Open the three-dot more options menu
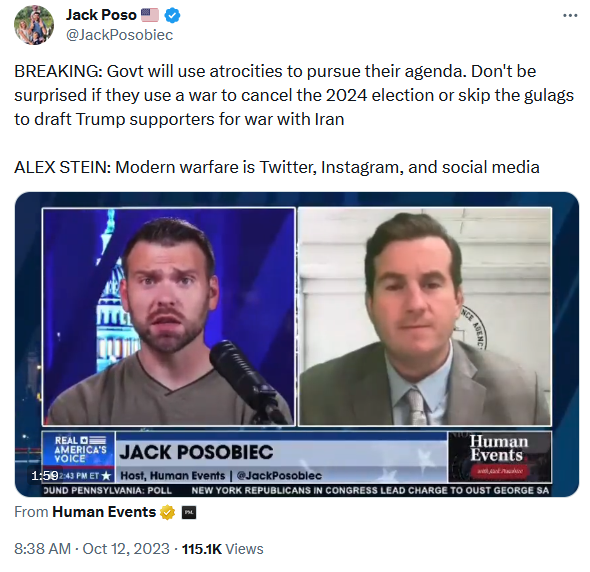Image resolution: width=590 pixels, height=572 pixels. [570, 15]
